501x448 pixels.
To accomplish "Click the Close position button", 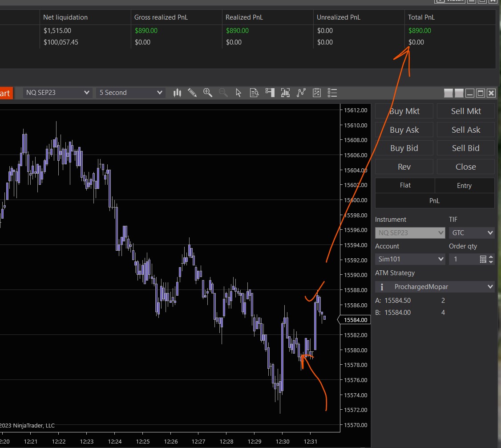I will pos(465,167).
